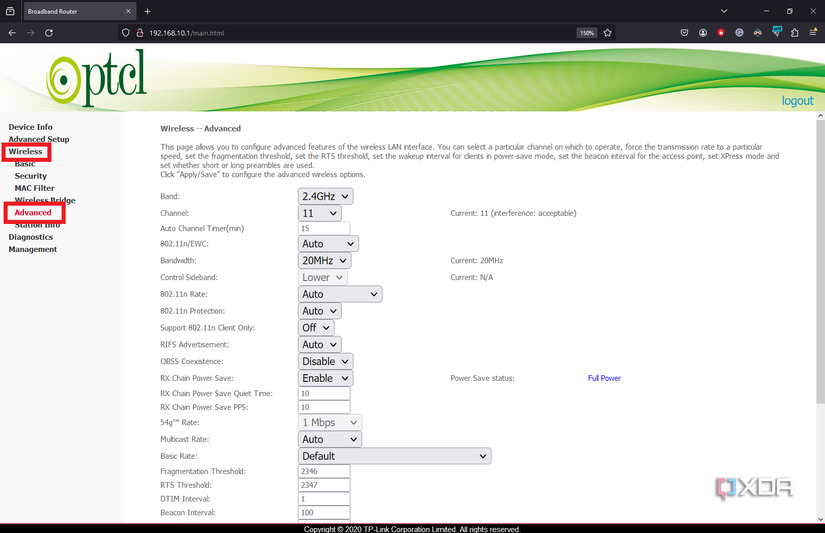Open a new browser tab with plus icon
The height and width of the screenshot is (533, 825).
147,11
